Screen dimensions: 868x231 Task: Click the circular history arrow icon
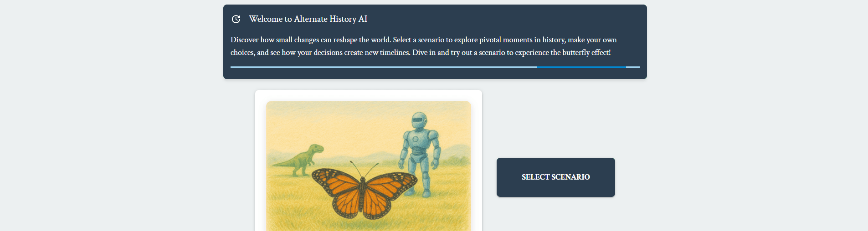[x=236, y=19]
